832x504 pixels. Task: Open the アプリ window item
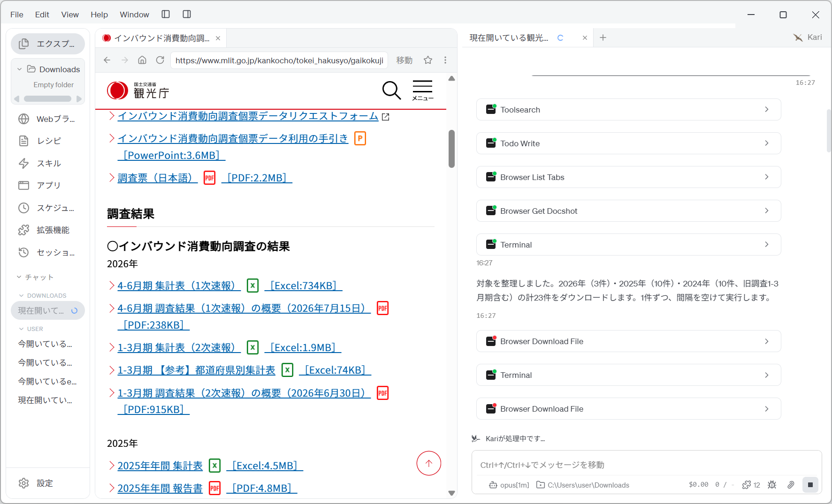click(48, 185)
